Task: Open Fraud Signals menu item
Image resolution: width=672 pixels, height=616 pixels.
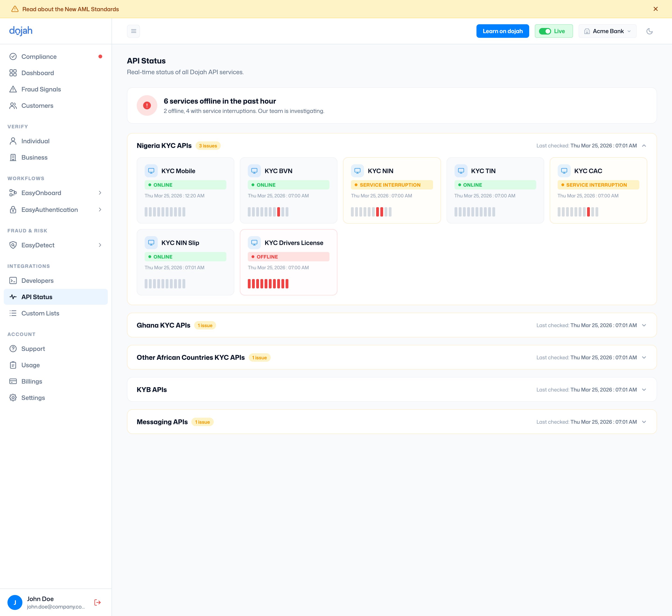Action: 56,89
